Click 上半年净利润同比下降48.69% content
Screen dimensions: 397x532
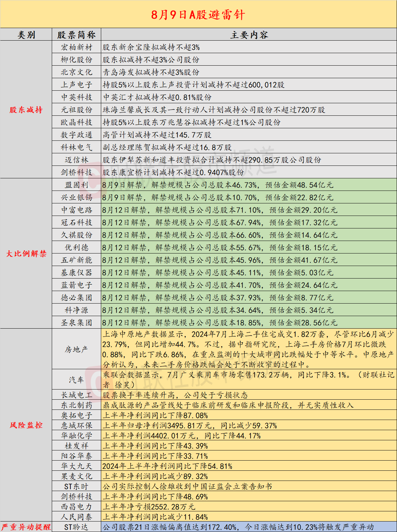(x=155, y=496)
